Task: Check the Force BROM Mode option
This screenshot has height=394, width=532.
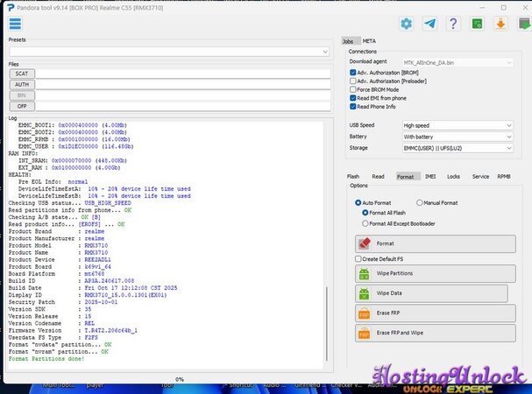Action: [x=352, y=89]
